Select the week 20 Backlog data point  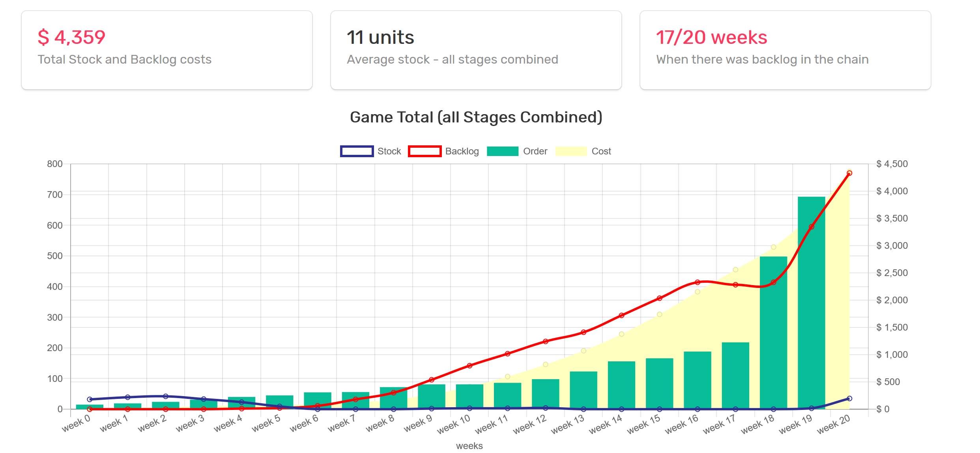pos(849,173)
